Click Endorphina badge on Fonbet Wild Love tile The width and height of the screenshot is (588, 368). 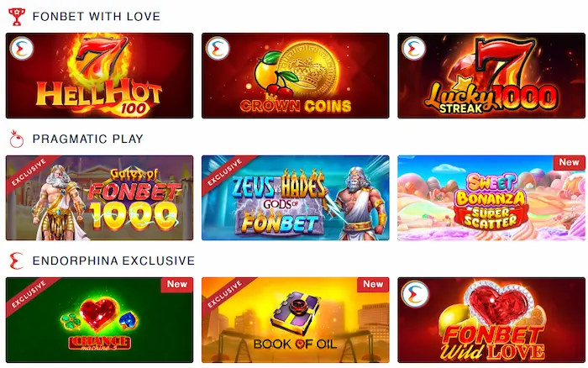tap(413, 293)
